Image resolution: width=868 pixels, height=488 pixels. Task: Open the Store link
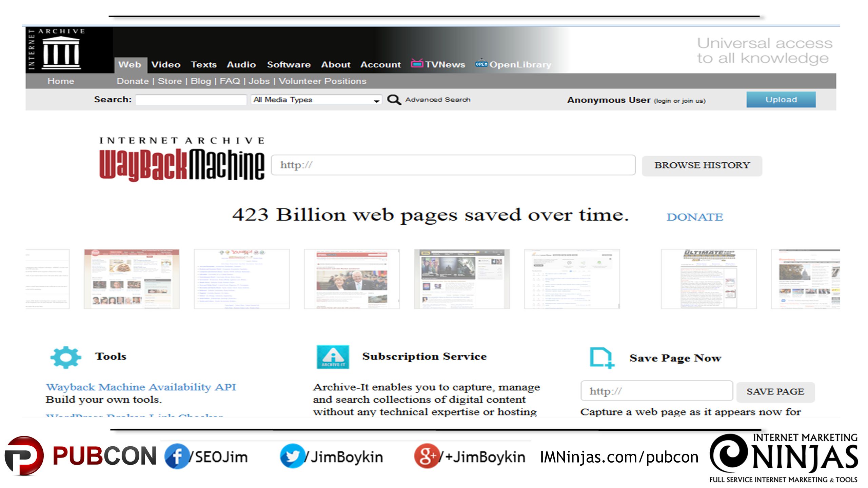click(170, 81)
